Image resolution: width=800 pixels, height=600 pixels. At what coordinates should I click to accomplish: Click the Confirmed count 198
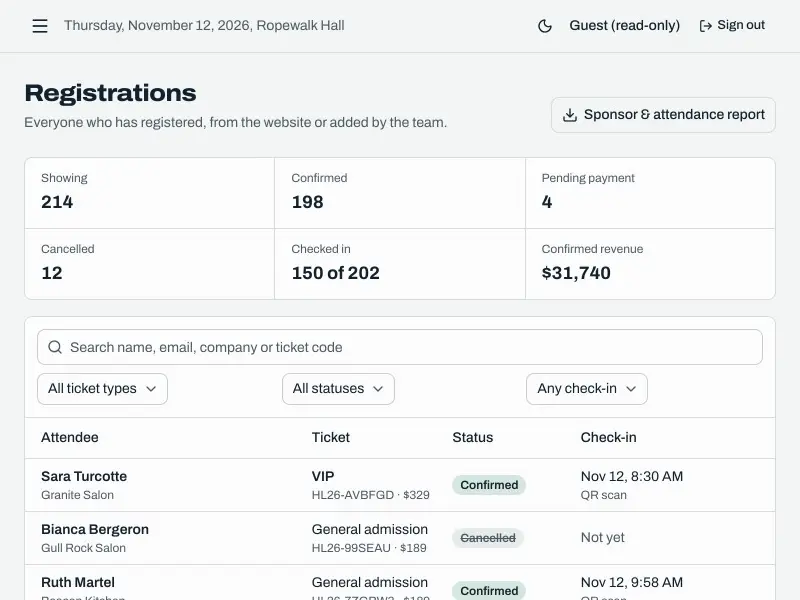pyautogui.click(x=308, y=202)
